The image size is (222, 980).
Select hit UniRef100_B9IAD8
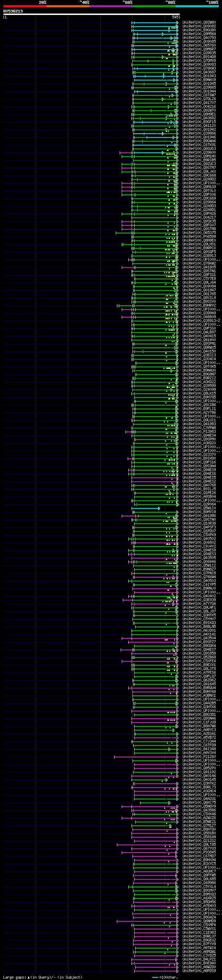tap(199, 57)
